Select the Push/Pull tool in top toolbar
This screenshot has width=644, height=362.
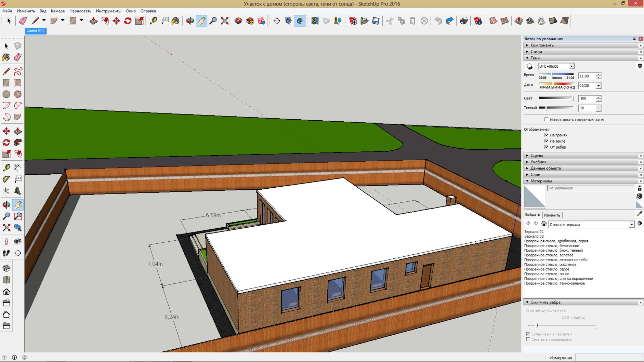click(93, 21)
